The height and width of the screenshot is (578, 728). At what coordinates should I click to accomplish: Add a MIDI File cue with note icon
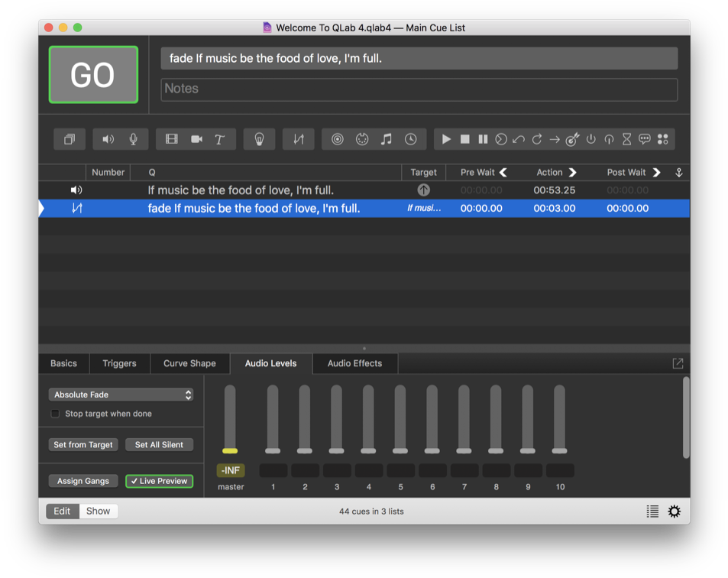point(387,139)
